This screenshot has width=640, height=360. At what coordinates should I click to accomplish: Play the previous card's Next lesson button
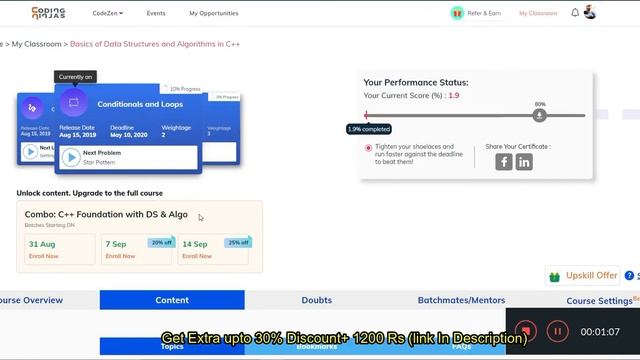[x=30, y=151]
